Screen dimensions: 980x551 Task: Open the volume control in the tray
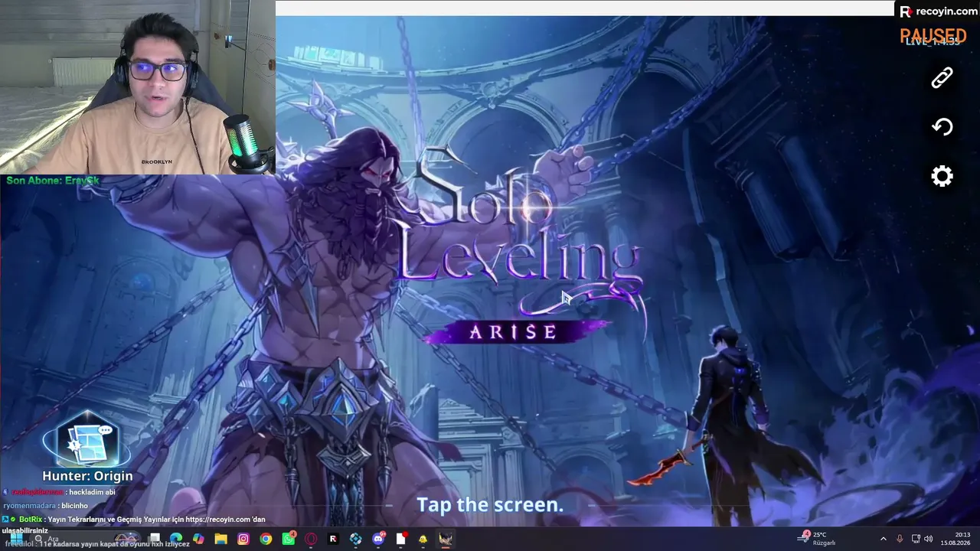point(929,539)
